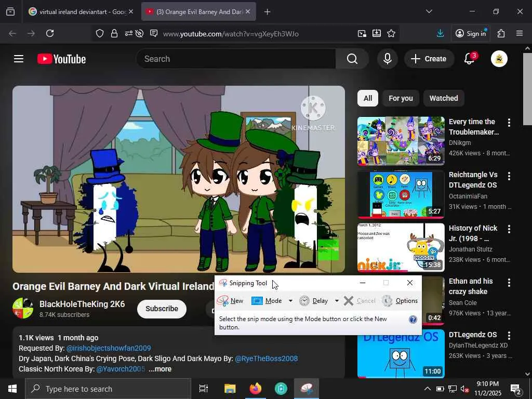Click the Firefox reload button
Image resolution: width=532 pixels, height=399 pixels.
50,33
